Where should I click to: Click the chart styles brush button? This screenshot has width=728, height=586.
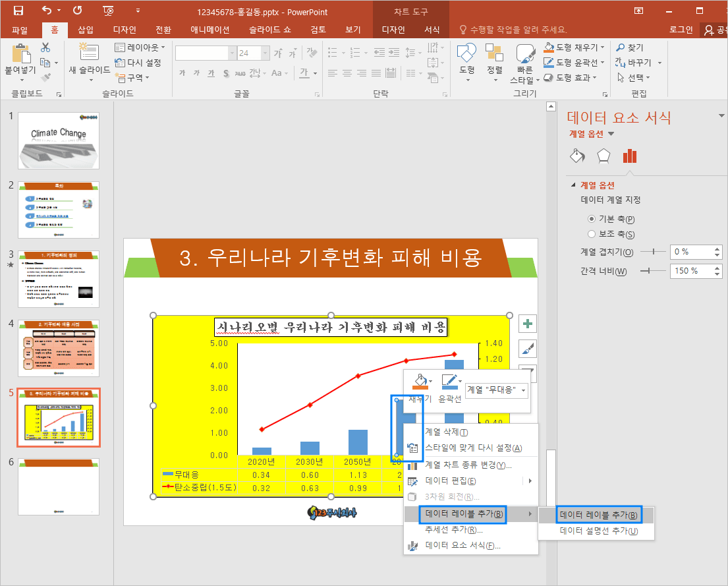coord(528,348)
